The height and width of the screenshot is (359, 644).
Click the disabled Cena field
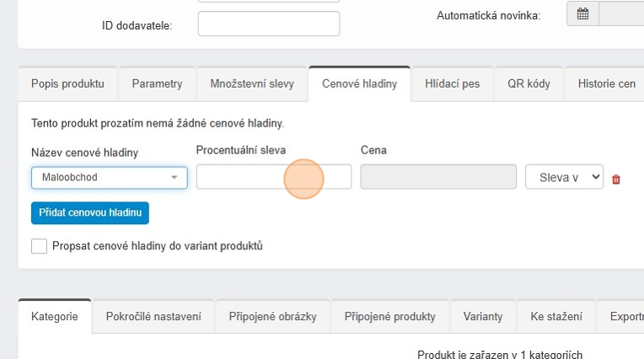click(437, 177)
